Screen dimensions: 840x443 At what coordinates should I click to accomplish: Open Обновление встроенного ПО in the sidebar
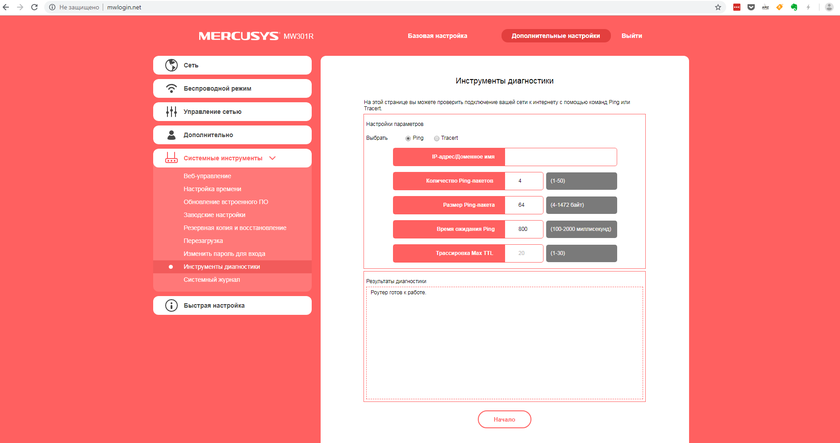click(226, 202)
